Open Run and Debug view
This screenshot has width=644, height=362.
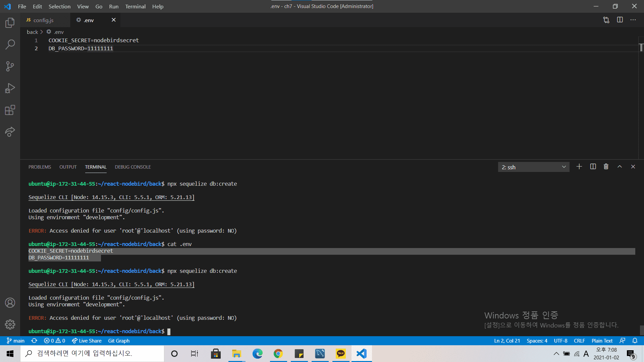pos(10,88)
